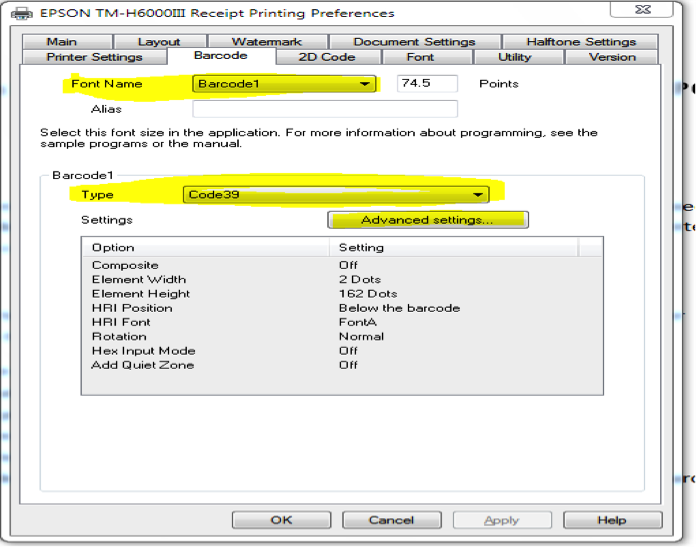Select the Element Height row
Screen dimensions: 696x547
coord(342,293)
